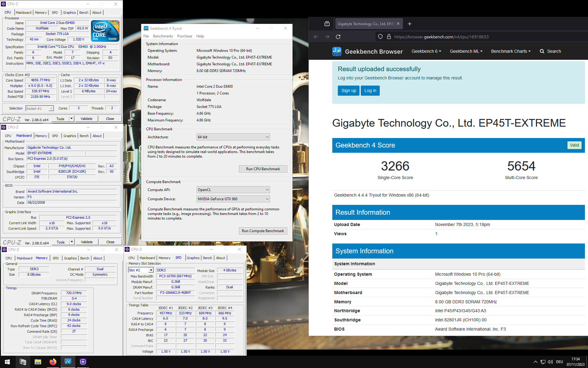The width and height of the screenshot is (588, 368).
Task: Click the CPU-Z taskbar icon
Action: pos(83,362)
